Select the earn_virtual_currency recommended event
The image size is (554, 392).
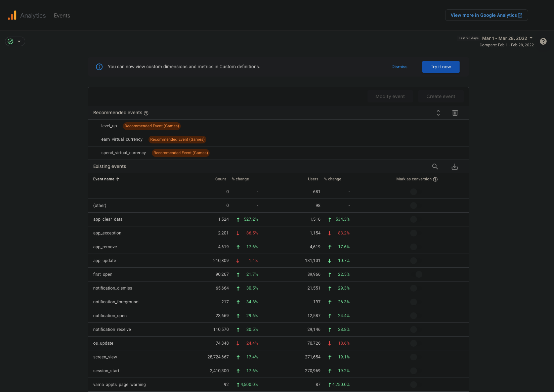pyautogui.click(x=122, y=139)
